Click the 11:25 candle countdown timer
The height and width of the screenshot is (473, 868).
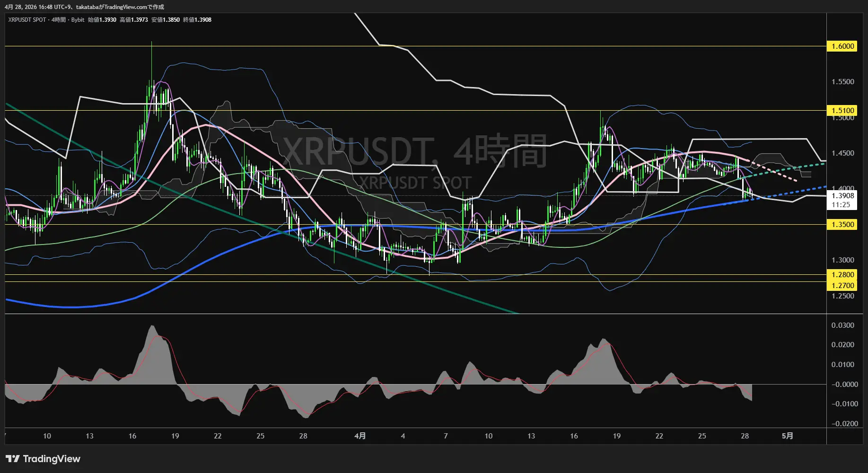tap(841, 205)
